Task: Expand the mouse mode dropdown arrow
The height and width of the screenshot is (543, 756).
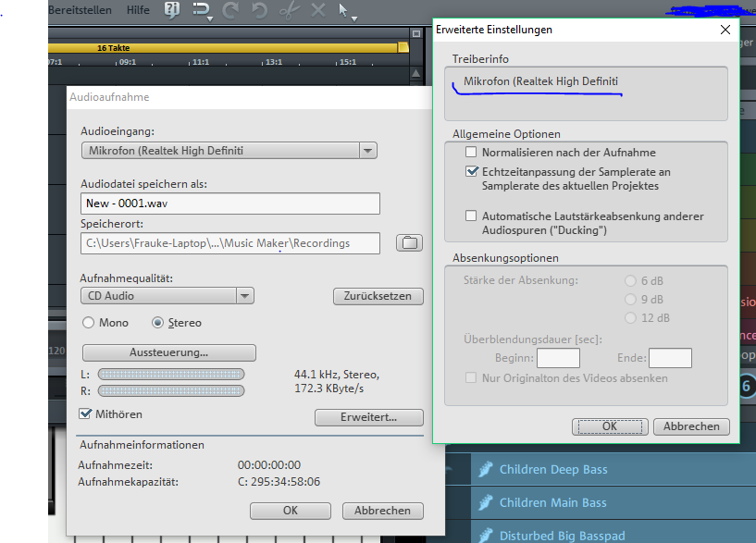Action: 354,19
